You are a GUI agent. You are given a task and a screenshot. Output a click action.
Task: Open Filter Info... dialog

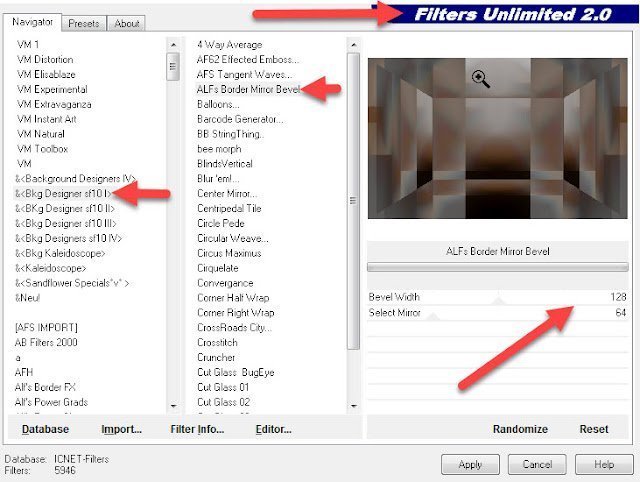click(197, 429)
